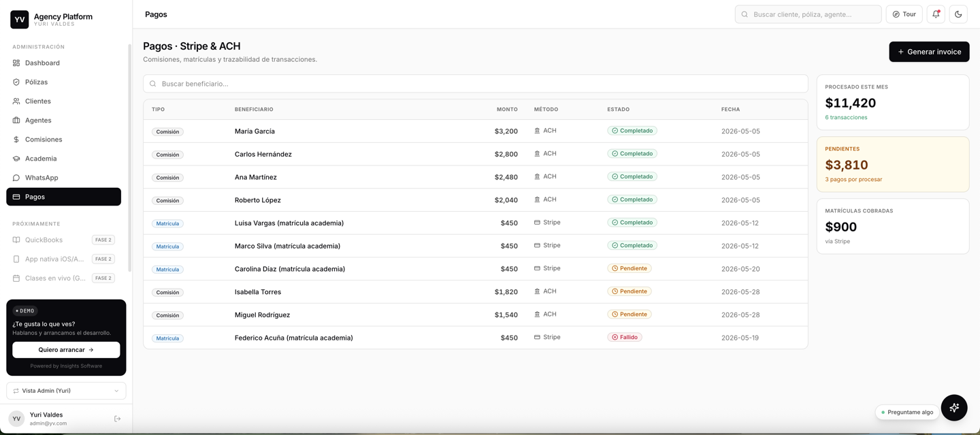Click the Academia graduation cap icon
The width and height of the screenshot is (980, 435).
tap(16, 158)
